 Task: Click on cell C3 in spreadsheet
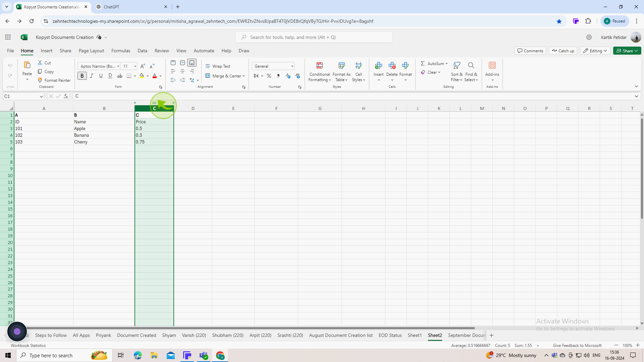point(154,129)
